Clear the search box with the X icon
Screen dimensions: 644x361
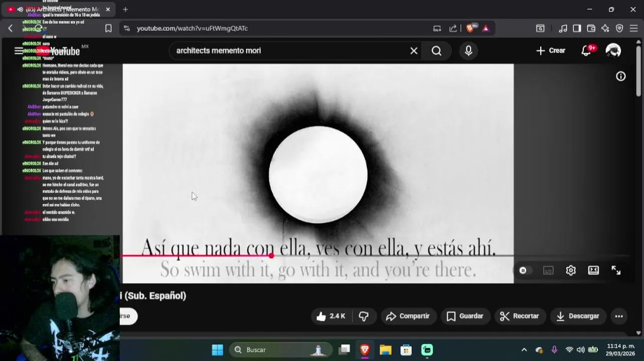pyautogui.click(x=414, y=51)
